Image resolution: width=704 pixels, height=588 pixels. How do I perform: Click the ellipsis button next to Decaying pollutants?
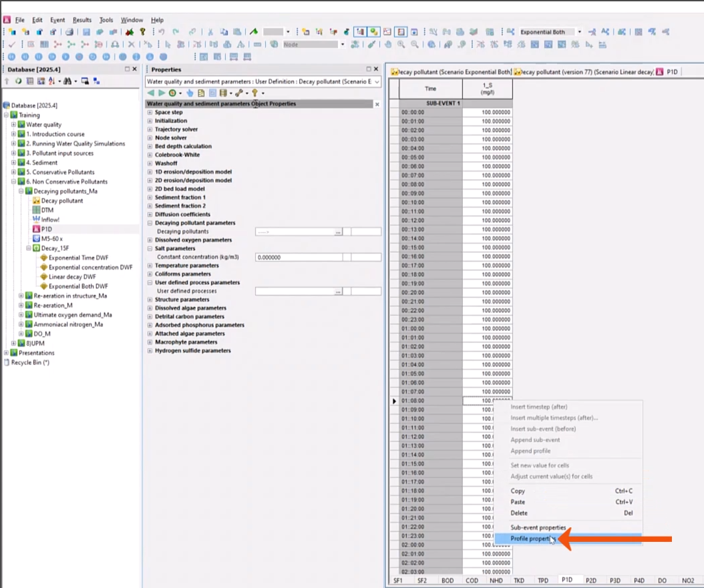339,232
